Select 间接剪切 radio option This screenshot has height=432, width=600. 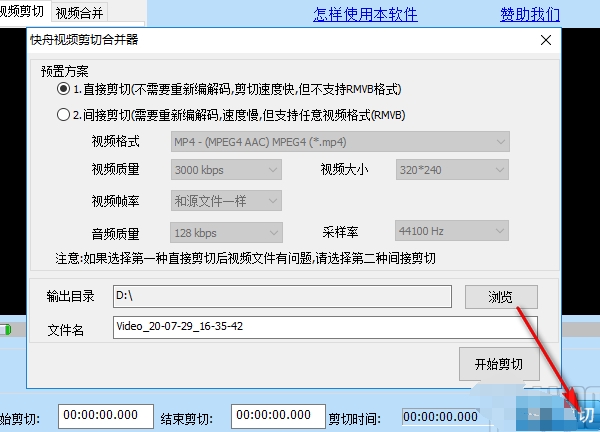point(64,115)
